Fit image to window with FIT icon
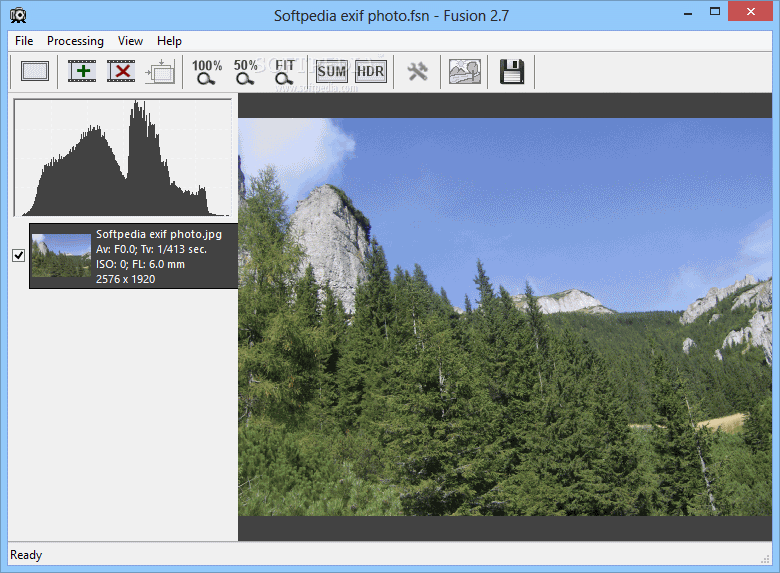This screenshot has width=780, height=573. [x=285, y=72]
